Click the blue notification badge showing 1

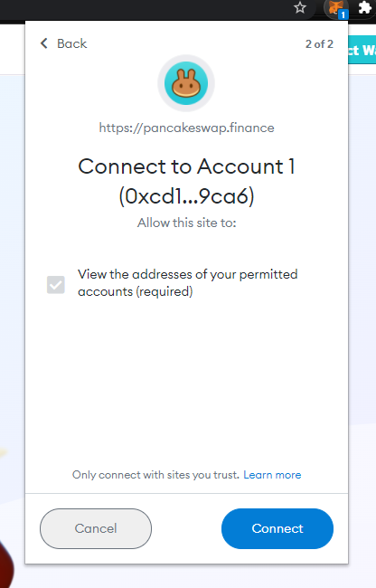pos(343,15)
